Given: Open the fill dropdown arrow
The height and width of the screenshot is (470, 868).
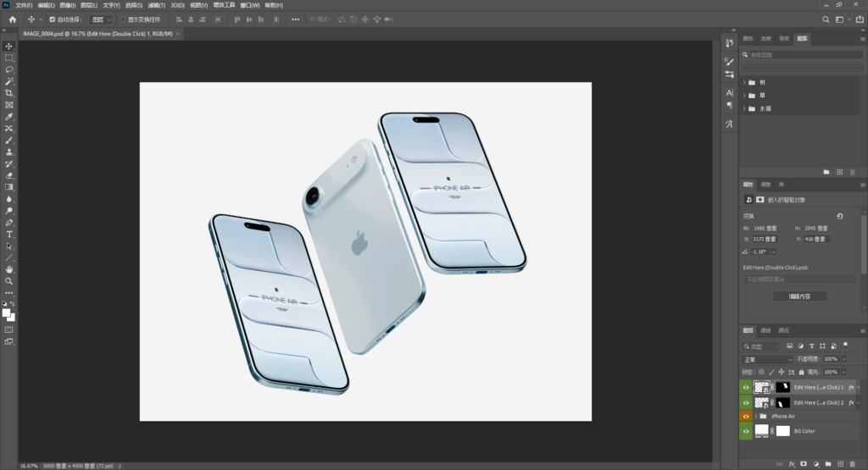Looking at the screenshot, I should point(843,372).
